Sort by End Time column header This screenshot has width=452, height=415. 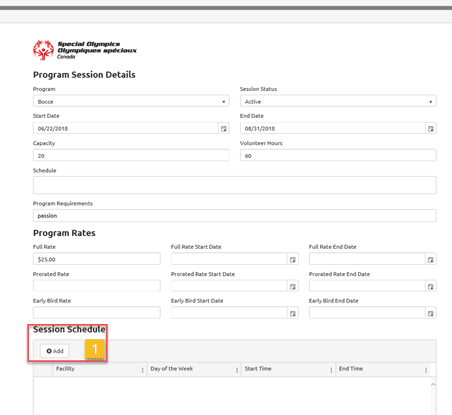351,369
